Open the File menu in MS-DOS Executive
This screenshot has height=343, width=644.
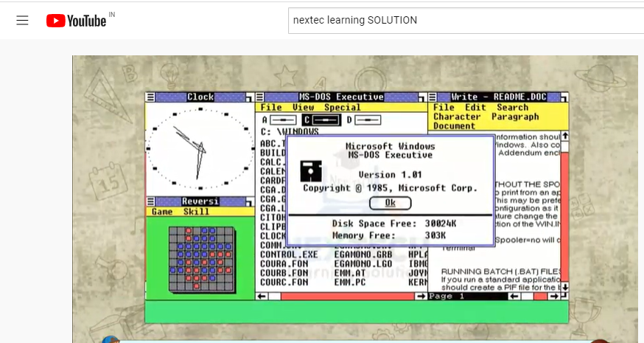pyautogui.click(x=271, y=108)
